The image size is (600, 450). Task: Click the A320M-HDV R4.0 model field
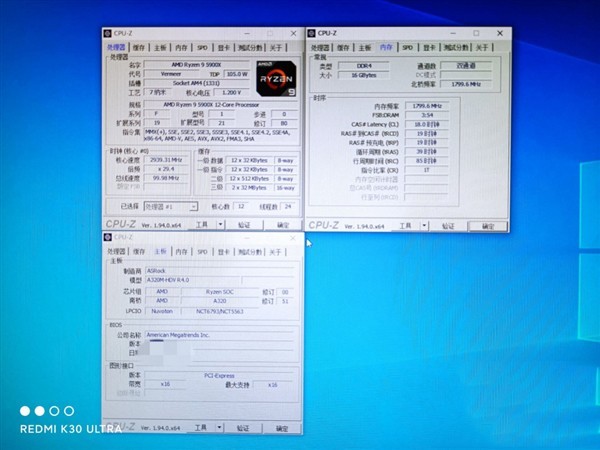tap(193, 280)
